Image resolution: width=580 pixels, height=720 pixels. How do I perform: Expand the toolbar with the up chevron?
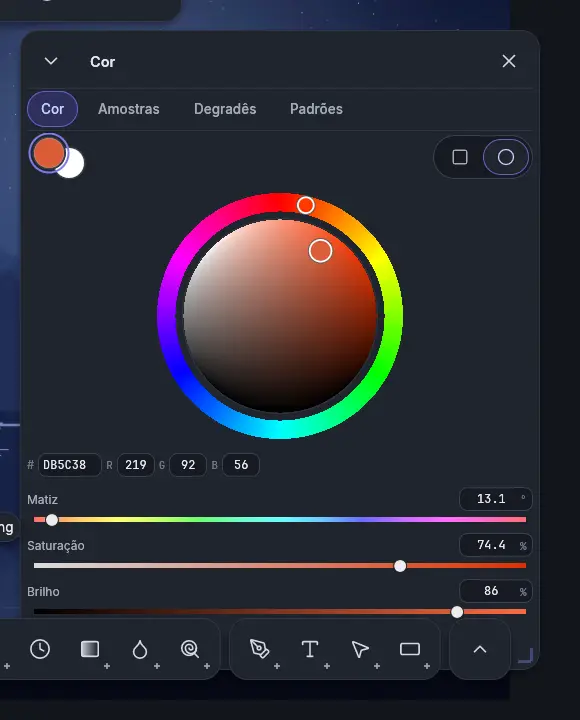coord(480,649)
